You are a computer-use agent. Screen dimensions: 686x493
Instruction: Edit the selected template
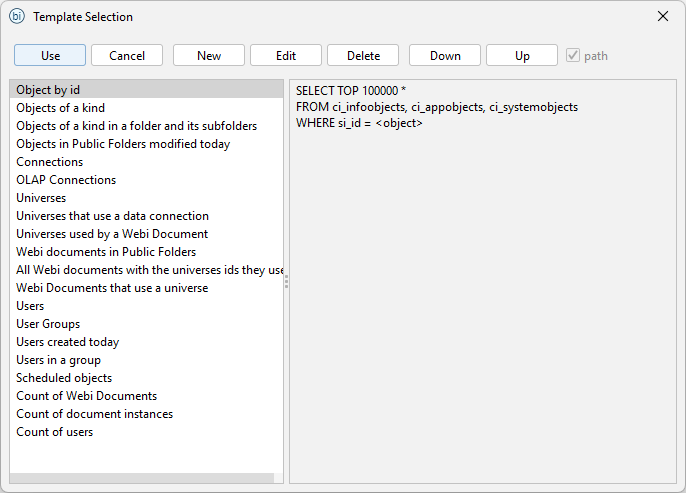click(x=286, y=56)
